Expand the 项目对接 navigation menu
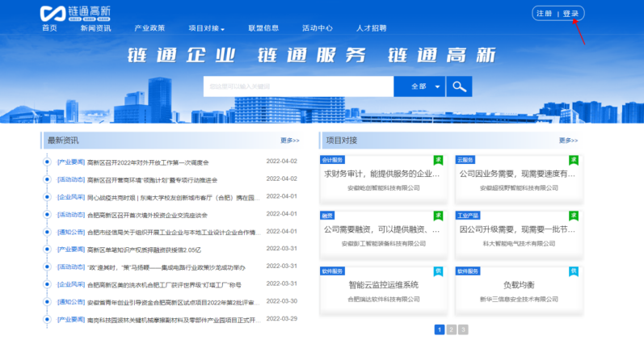 tap(206, 28)
